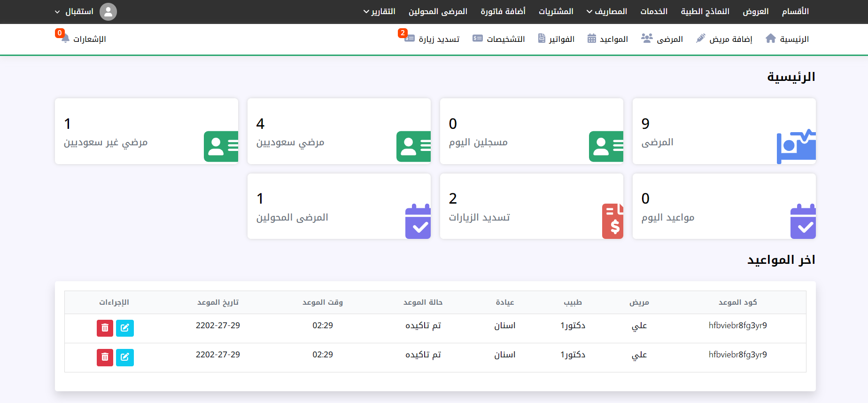Expand the المصاريف dropdown menu

pos(606,12)
